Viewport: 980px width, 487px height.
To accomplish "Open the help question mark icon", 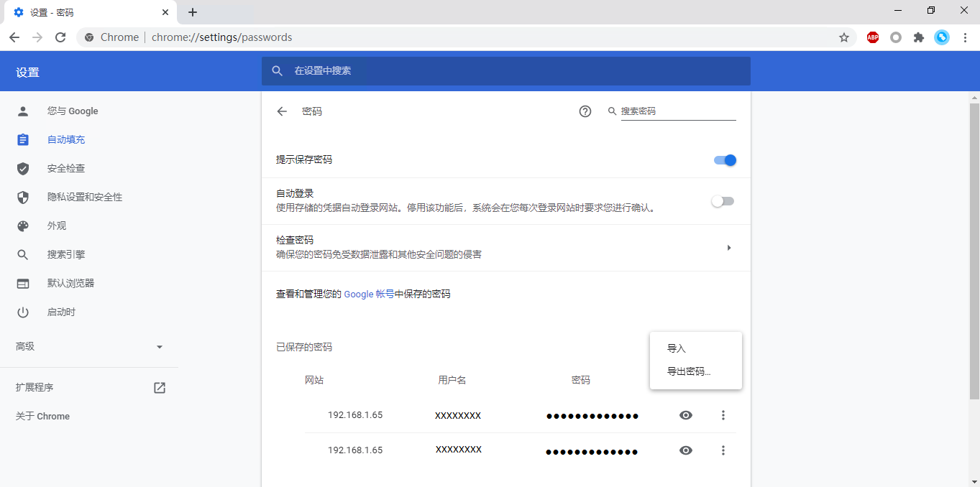I will point(585,111).
